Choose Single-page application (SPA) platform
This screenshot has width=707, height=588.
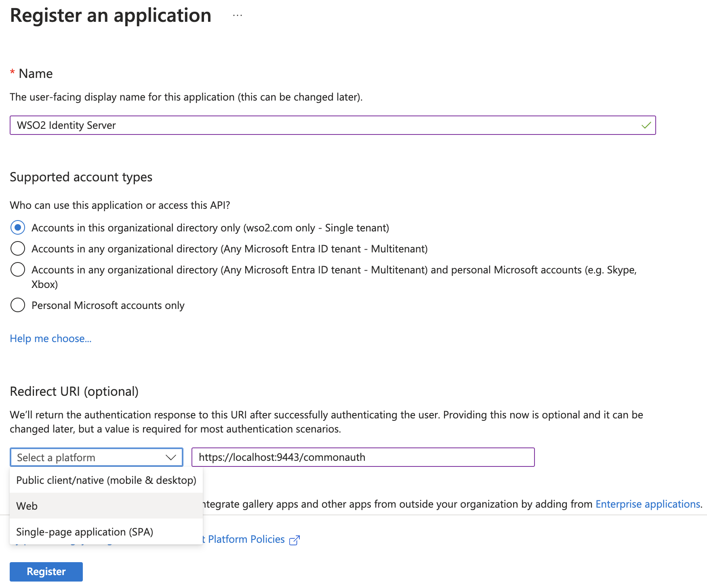click(x=106, y=531)
